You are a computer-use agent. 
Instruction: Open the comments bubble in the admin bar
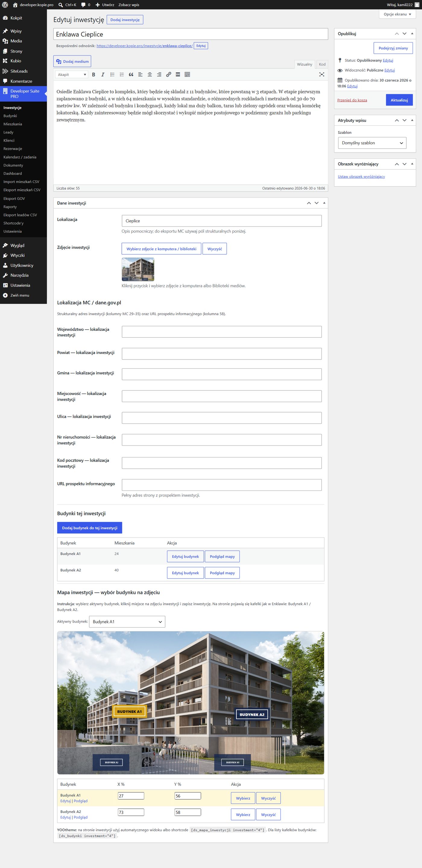86,5
